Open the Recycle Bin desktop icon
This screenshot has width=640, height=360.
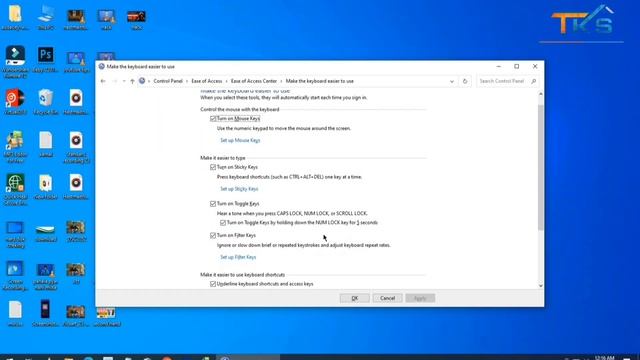(46, 102)
